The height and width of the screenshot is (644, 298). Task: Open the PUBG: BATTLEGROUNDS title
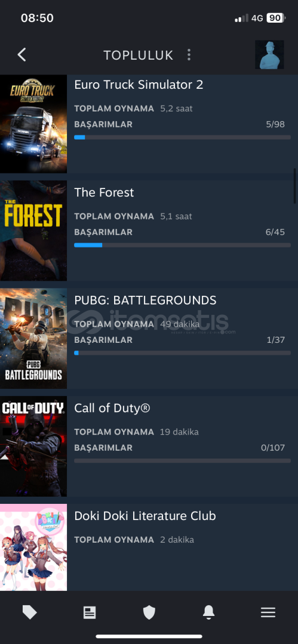click(145, 300)
